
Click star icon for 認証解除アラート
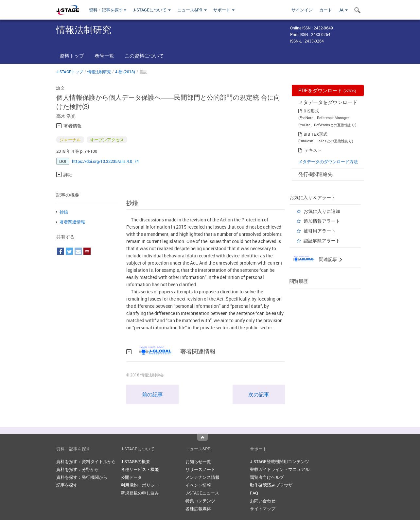pos(299,241)
